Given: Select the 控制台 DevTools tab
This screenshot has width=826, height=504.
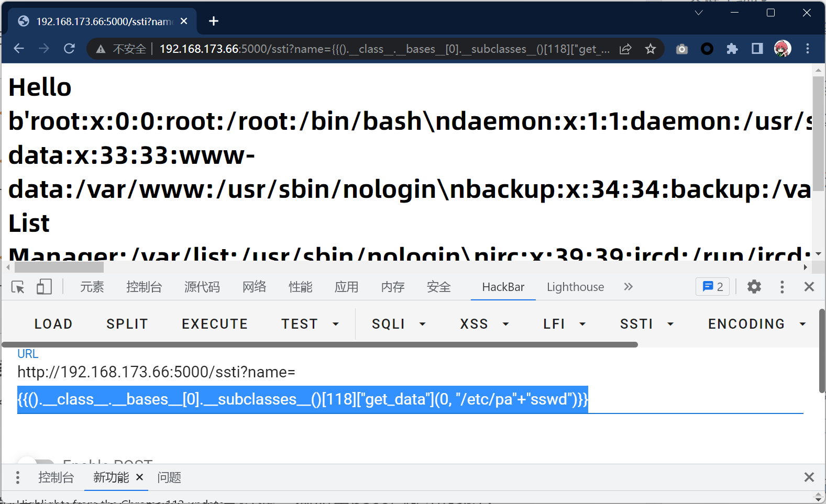Looking at the screenshot, I should point(144,287).
